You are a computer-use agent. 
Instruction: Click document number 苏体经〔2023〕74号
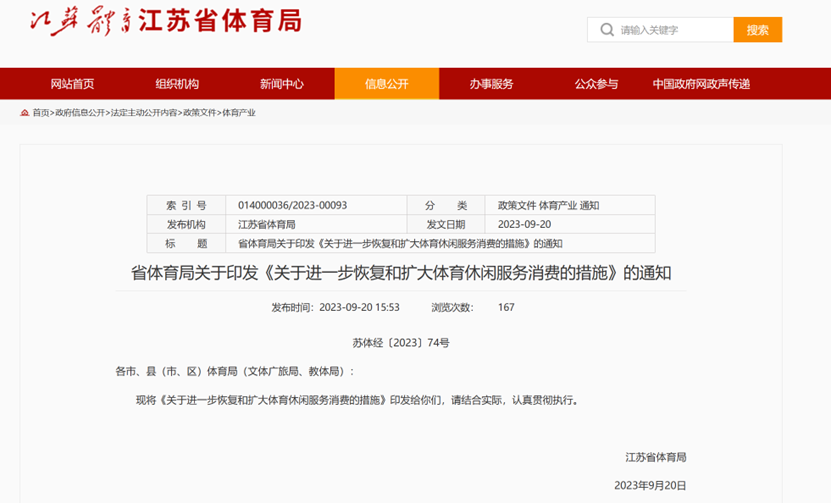401,343
